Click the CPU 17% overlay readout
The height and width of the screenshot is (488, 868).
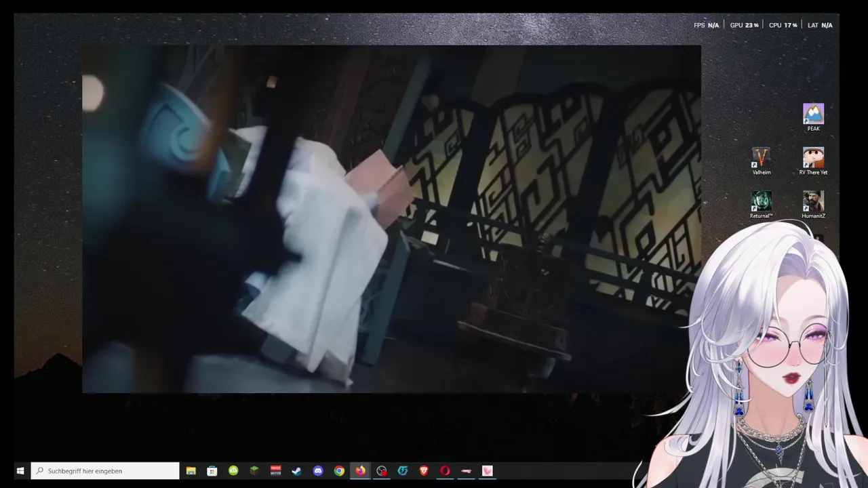tap(783, 25)
